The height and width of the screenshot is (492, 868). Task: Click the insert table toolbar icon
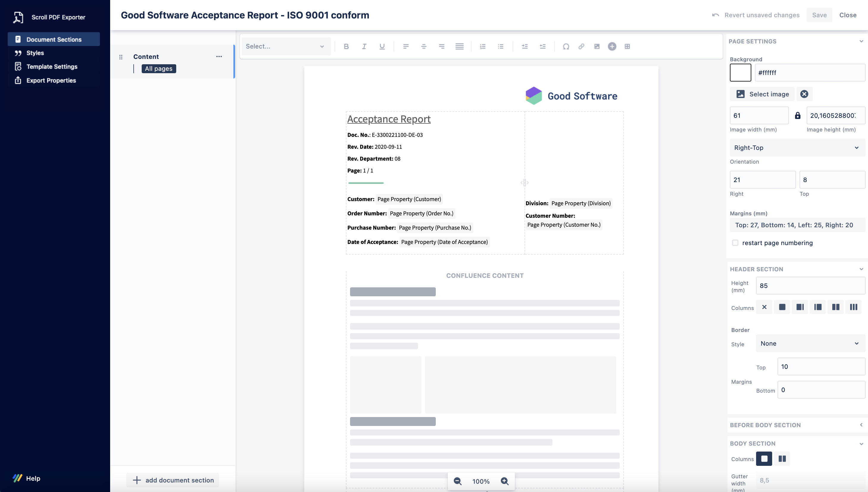point(627,46)
